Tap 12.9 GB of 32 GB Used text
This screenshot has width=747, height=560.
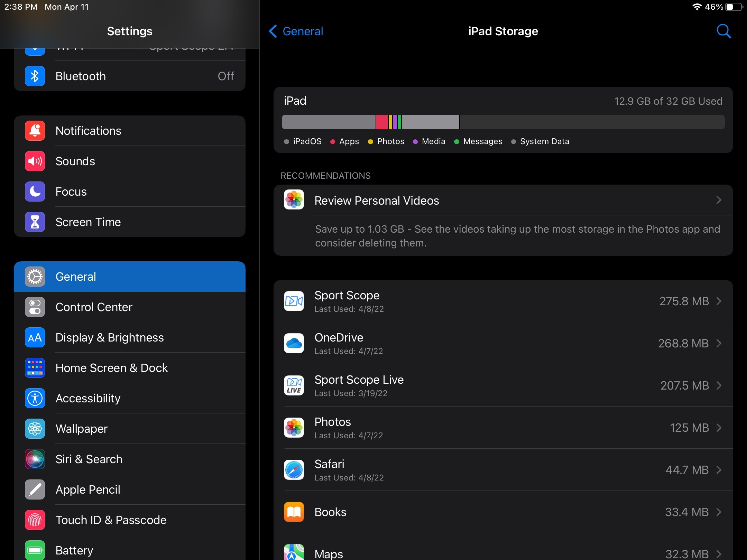click(668, 101)
